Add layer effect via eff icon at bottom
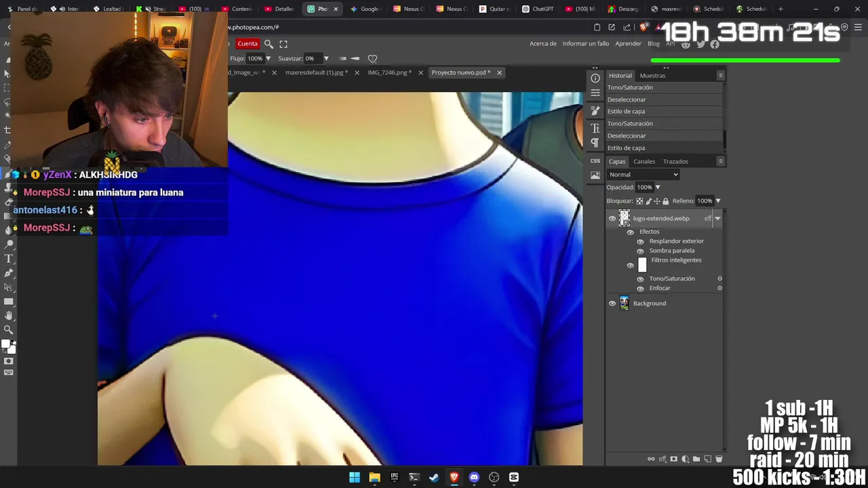 (663, 459)
